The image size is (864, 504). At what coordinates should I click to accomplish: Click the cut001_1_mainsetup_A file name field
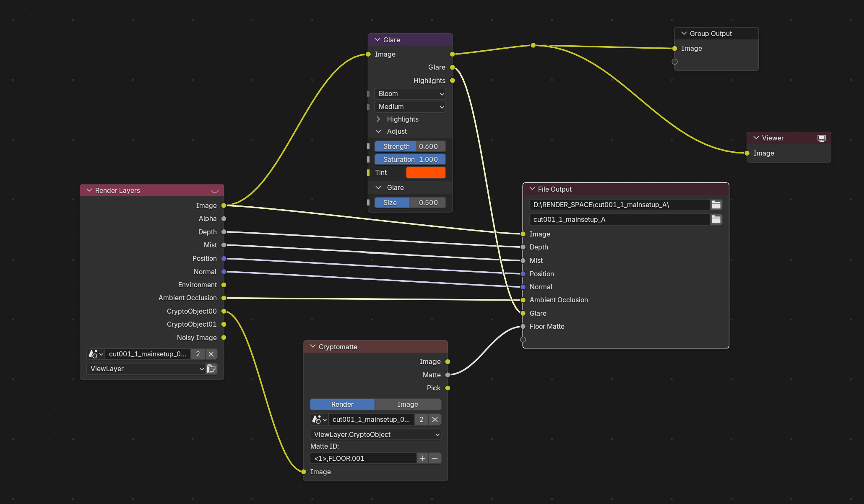[x=619, y=219]
